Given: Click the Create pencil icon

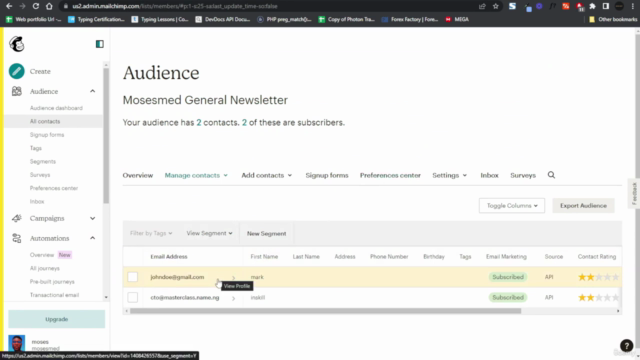Looking at the screenshot, I should [x=17, y=71].
